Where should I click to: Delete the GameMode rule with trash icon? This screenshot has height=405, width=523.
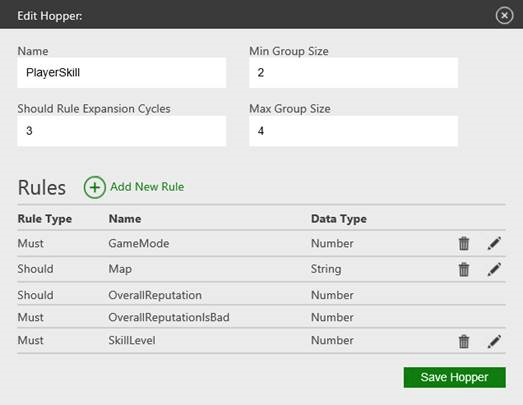coord(464,244)
